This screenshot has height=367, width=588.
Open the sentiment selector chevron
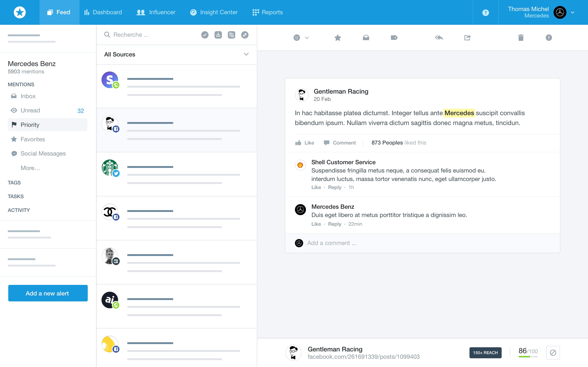[307, 38]
